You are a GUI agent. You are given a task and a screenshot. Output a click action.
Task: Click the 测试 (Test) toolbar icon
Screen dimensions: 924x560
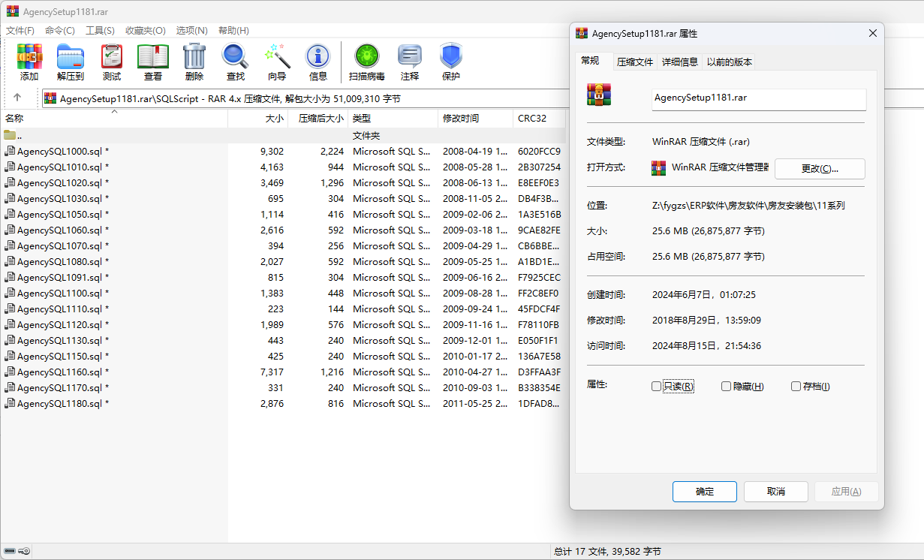[x=112, y=57]
